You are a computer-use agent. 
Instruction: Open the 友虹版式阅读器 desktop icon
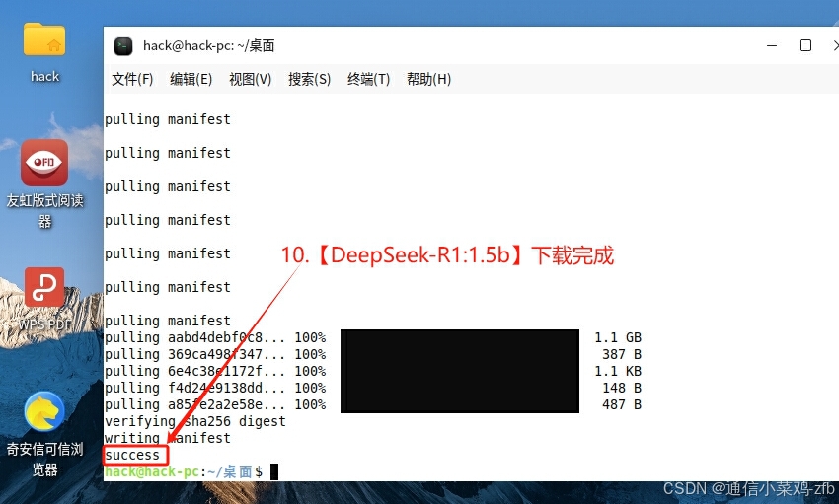click(x=44, y=163)
